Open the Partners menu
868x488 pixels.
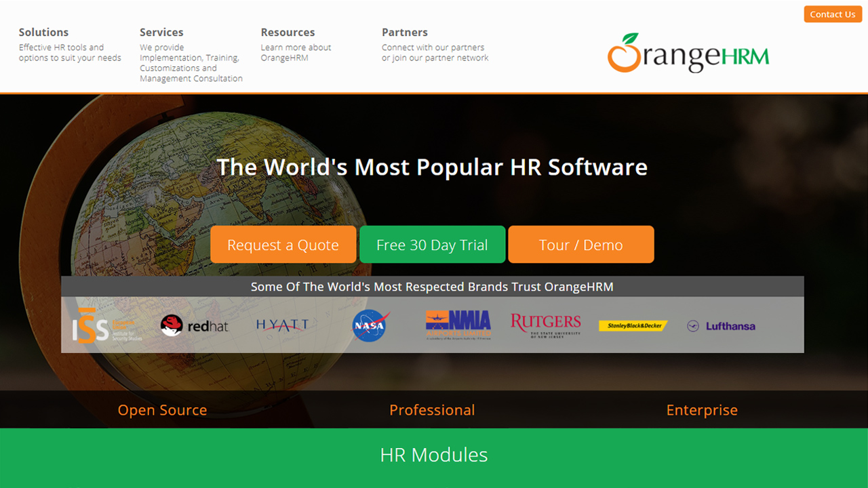coord(405,32)
